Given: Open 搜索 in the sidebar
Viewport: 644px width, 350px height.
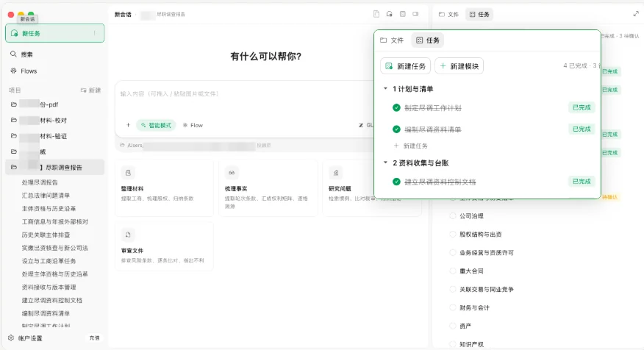Looking at the screenshot, I should 26,54.
